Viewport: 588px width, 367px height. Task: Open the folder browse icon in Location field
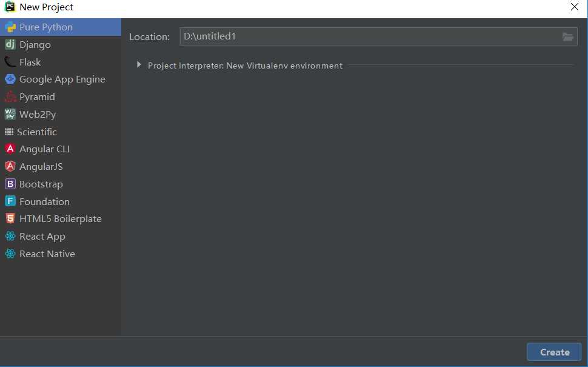click(x=568, y=37)
